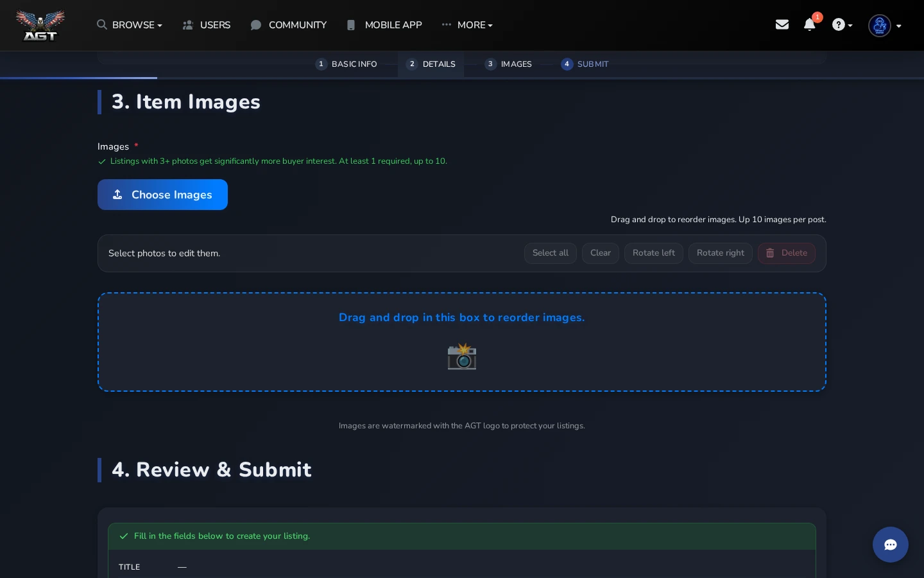Click the search magnifier icon beside BROWSE
Screen dimensions: 924x578
[102, 24]
